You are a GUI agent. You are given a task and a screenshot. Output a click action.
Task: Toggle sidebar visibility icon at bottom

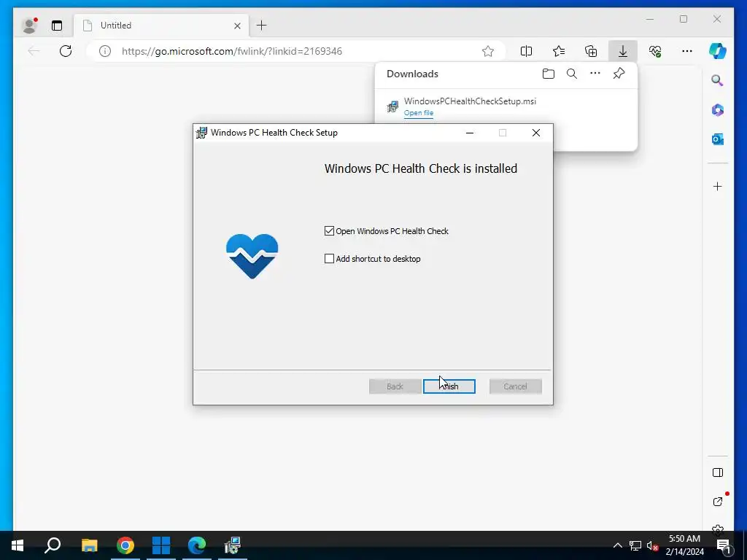click(x=718, y=472)
